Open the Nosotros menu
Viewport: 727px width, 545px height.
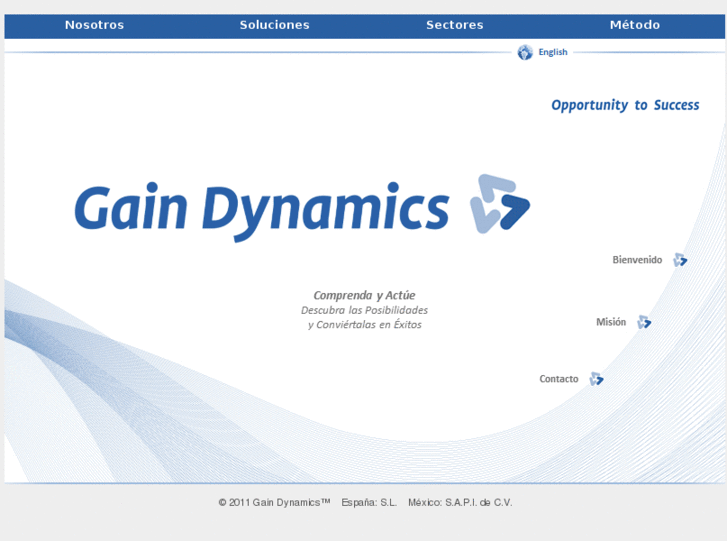point(95,25)
